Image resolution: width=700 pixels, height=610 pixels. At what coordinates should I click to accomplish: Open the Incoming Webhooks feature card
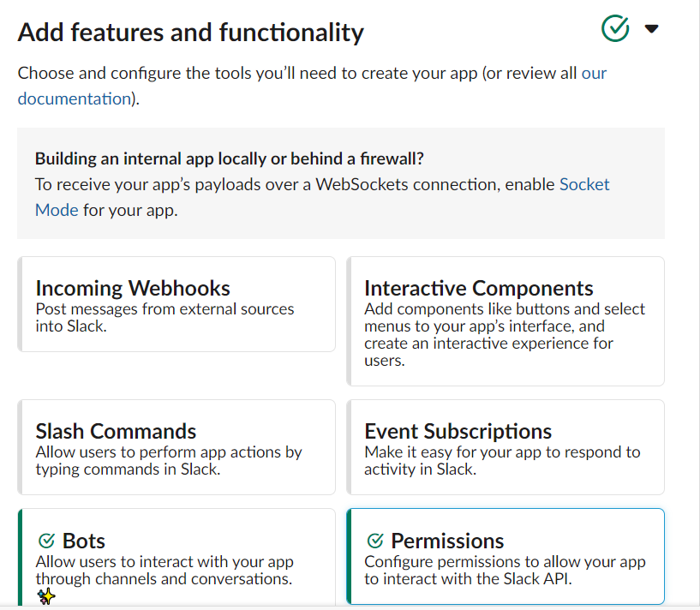(x=176, y=303)
